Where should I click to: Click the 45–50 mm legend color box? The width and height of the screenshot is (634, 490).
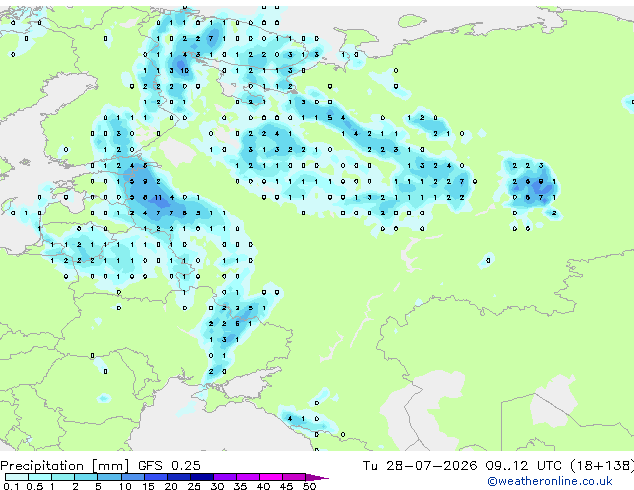pyautogui.click(x=294, y=477)
